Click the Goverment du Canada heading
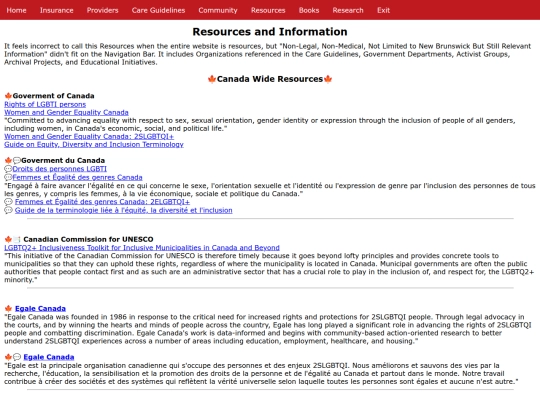 pos(63,160)
